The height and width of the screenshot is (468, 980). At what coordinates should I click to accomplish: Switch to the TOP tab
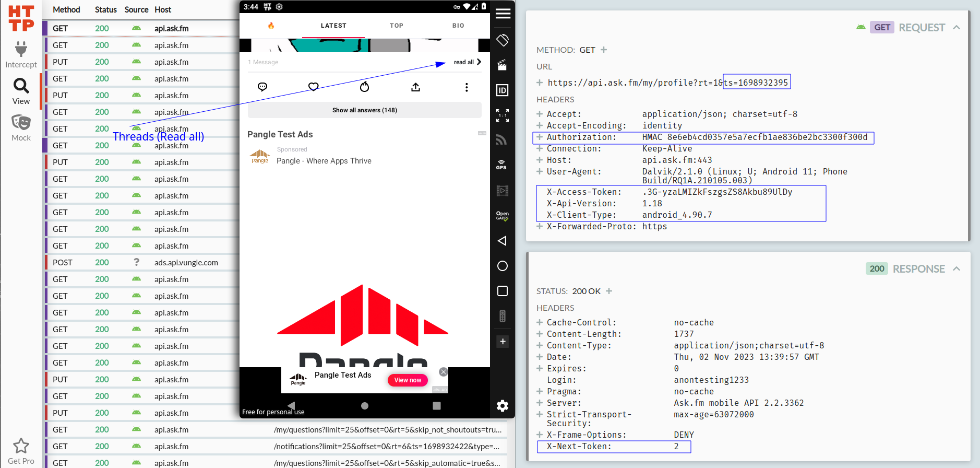(397, 25)
